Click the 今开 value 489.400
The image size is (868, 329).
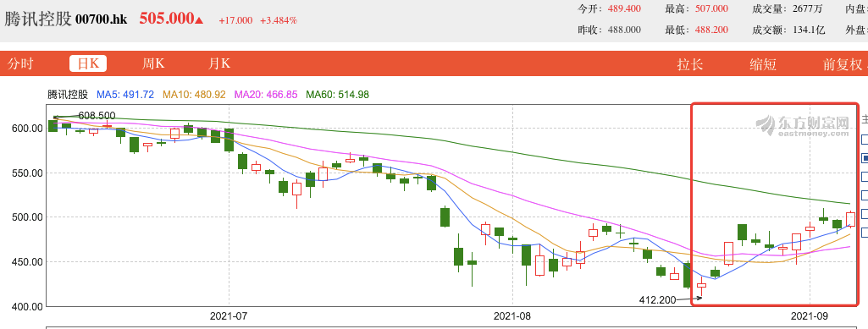pyautogui.click(x=624, y=8)
